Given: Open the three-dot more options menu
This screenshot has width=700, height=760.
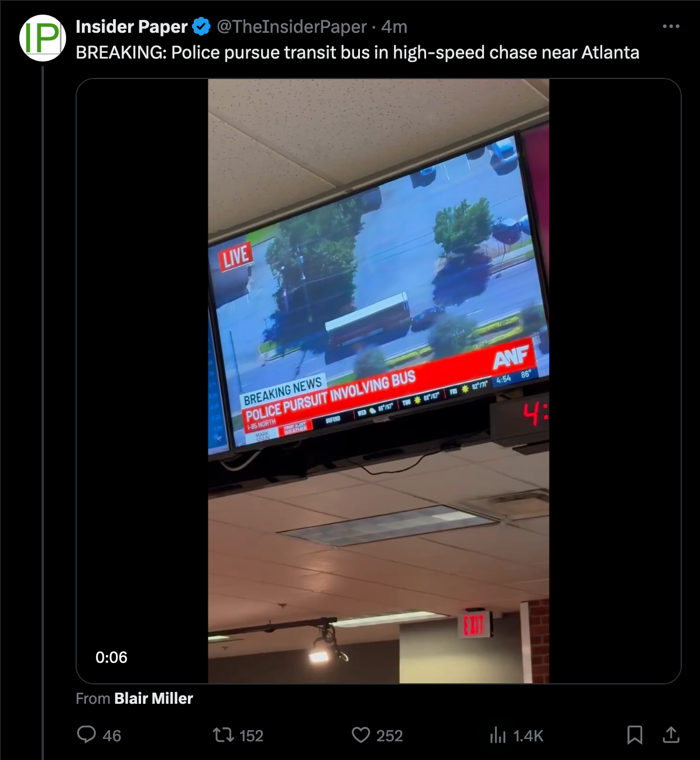Looking at the screenshot, I should pos(671,26).
